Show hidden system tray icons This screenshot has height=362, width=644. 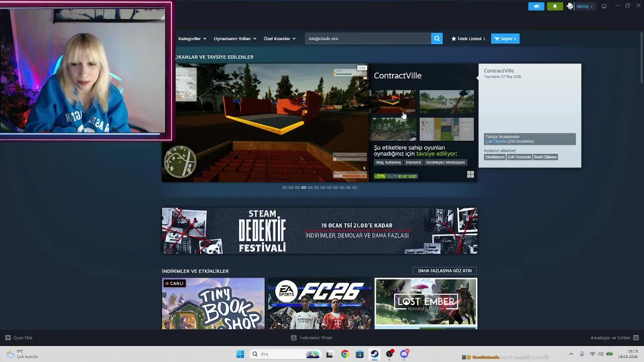[x=571, y=354]
